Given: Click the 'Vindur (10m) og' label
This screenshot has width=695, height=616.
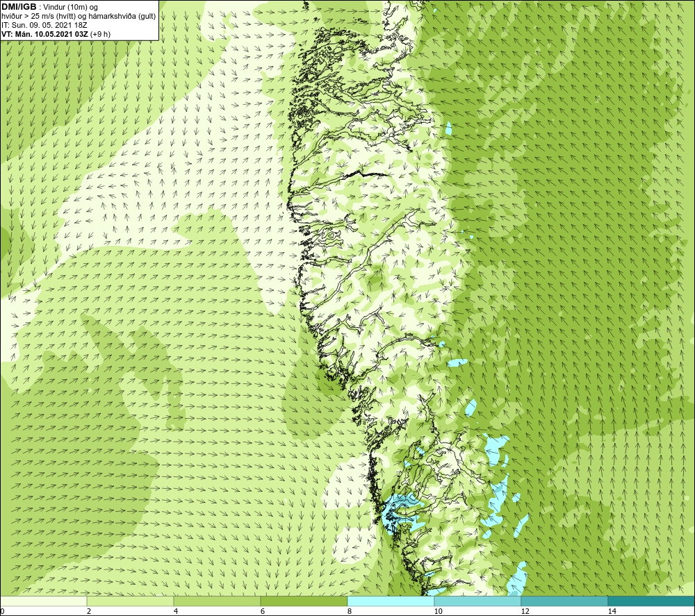Looking at the screenshot, I should (x=71, y=7).
